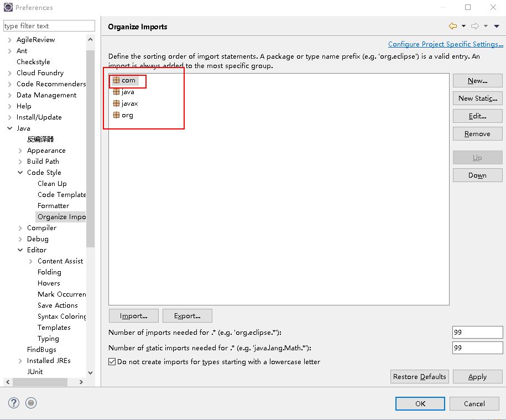The image size is (506, 420).
Task: Select the org package icon
Action: coord(116,115)
